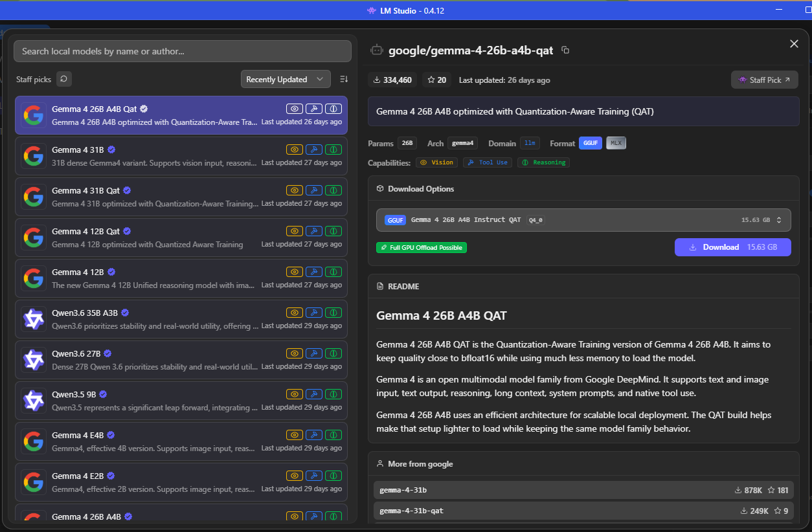Viewport: 812px width, 532px height.
Task: Click the verified badge next to Gemma 4 31B Qat
Action: 128,190
